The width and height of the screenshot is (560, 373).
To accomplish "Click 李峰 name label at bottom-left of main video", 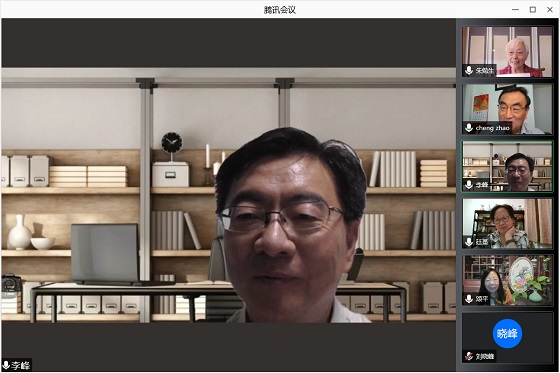I will [20, 365].
